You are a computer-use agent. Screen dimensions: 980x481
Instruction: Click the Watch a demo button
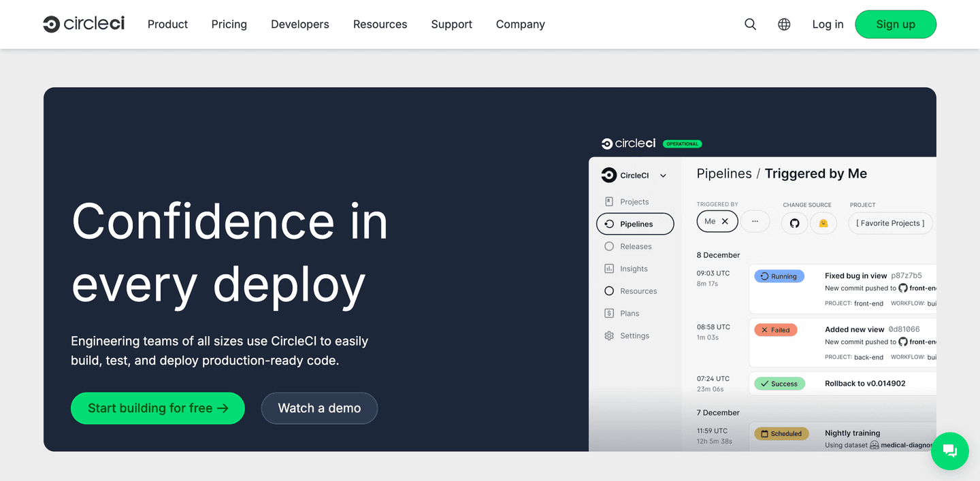click(x=319, y=408)
